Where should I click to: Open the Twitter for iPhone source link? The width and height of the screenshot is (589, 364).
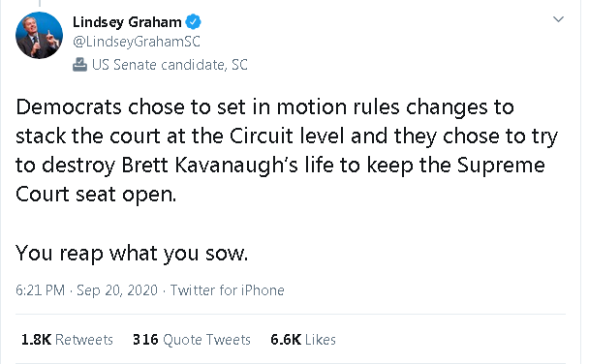[228, 290]
